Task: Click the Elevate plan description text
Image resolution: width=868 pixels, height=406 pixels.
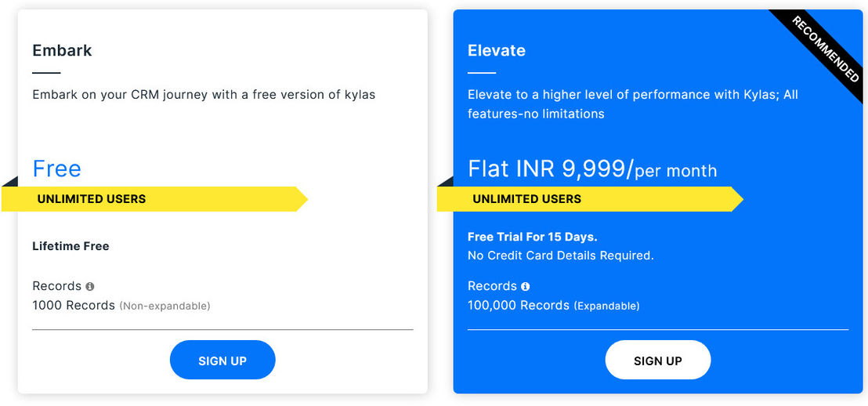Action: point(633,104)
